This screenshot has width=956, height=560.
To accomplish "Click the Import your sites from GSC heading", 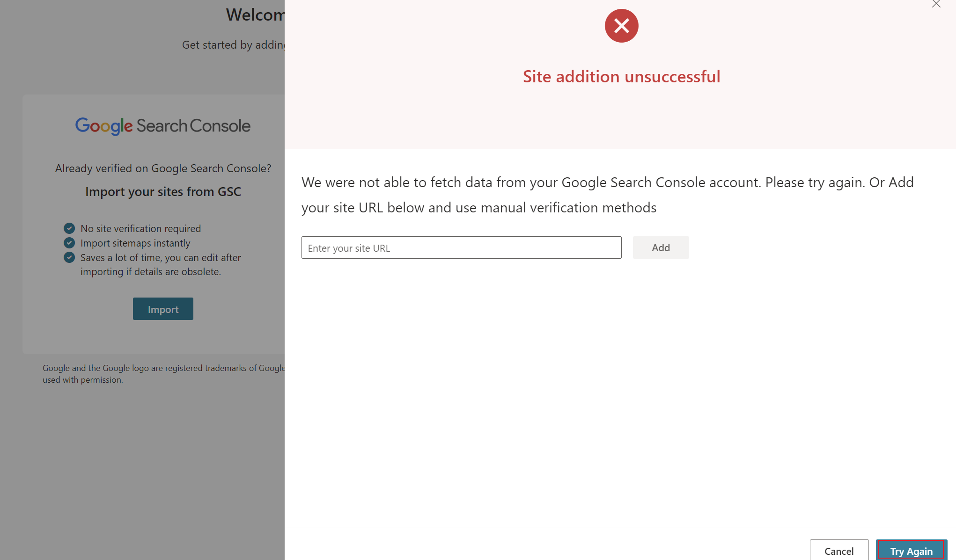I will coord(163,192).
